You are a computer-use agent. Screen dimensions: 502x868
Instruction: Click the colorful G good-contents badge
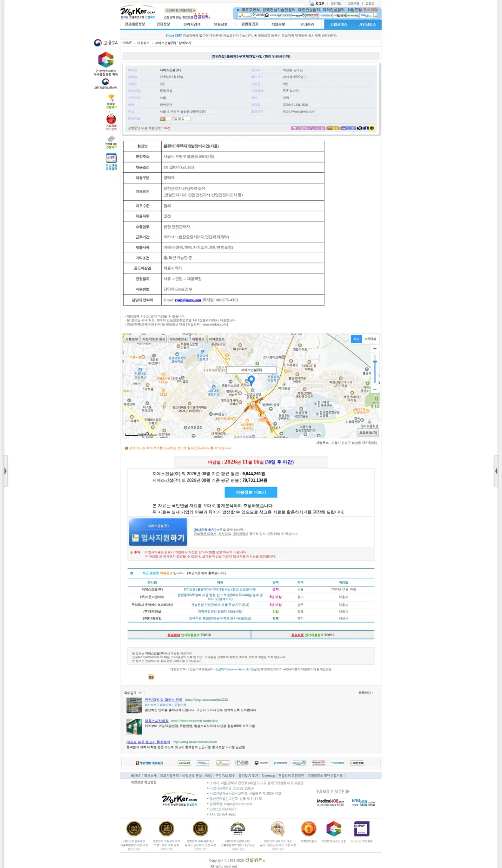pyautogui.click(x=106, y=60)
